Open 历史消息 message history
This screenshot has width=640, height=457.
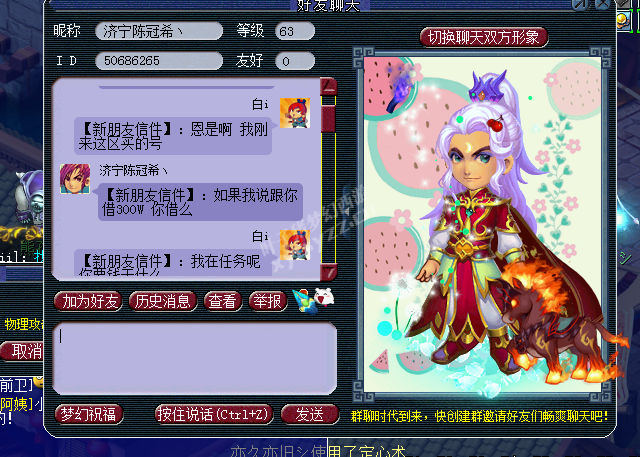click(x=163, y=302)
